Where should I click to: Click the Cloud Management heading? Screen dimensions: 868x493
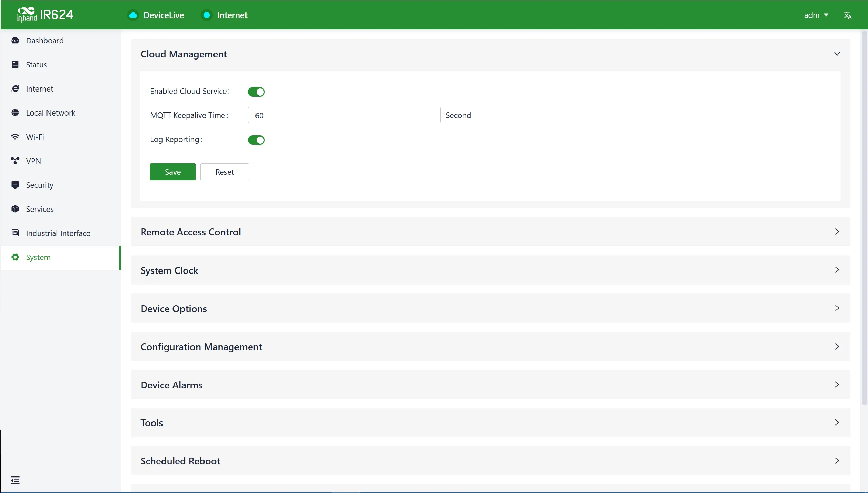(184, 54)
